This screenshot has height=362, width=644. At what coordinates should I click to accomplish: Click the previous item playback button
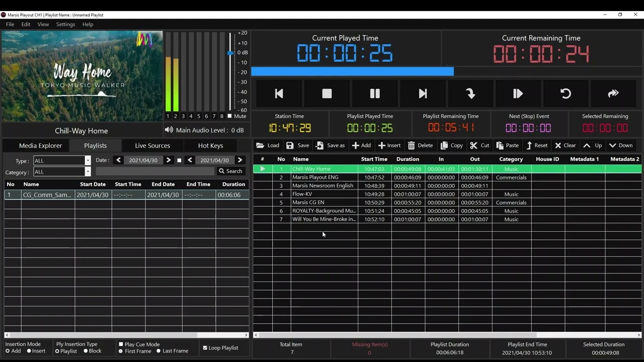coord(279,94)
